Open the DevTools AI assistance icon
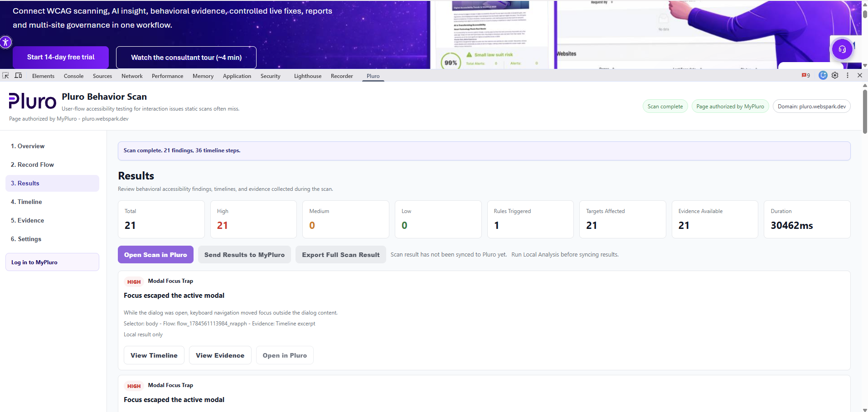Image resolution: width=868 pixels, height=412 pixels. pyautogui.click(x=823, y=76)
